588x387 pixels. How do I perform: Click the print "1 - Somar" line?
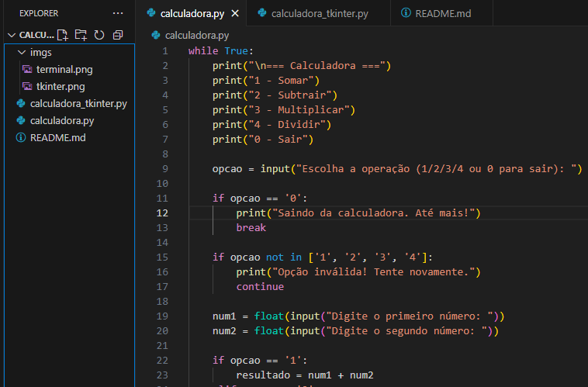point(266,81)
